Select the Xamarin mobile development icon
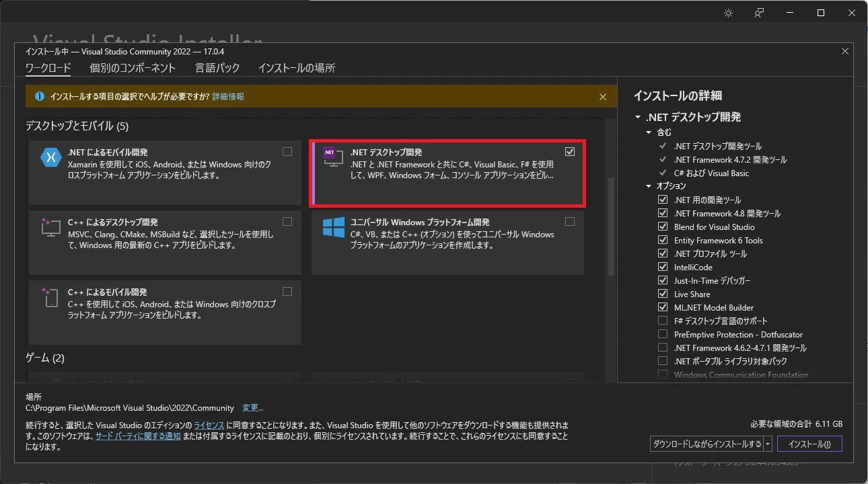 (51, 158)
